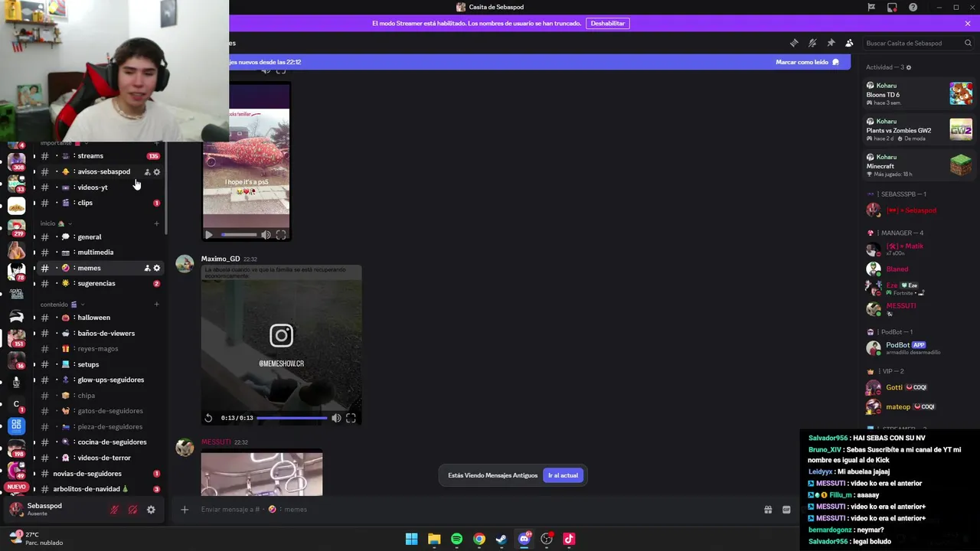The width and height of the screenshot is (980, 551).
Task: Click the flag checkpoint icon in title bar
Action: [x=871, y=7]
